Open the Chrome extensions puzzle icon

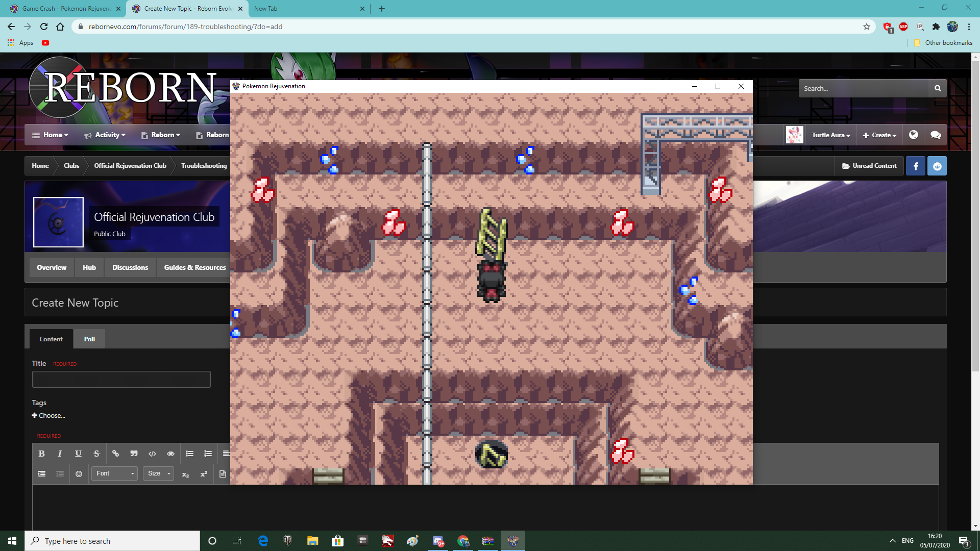[936, 27]
